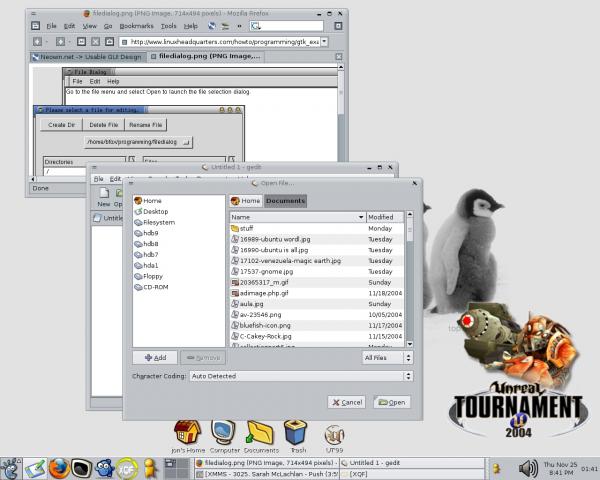The image size is (600, 480).
Task: Click the Home path button in Open File
Action: coord(246,201)
